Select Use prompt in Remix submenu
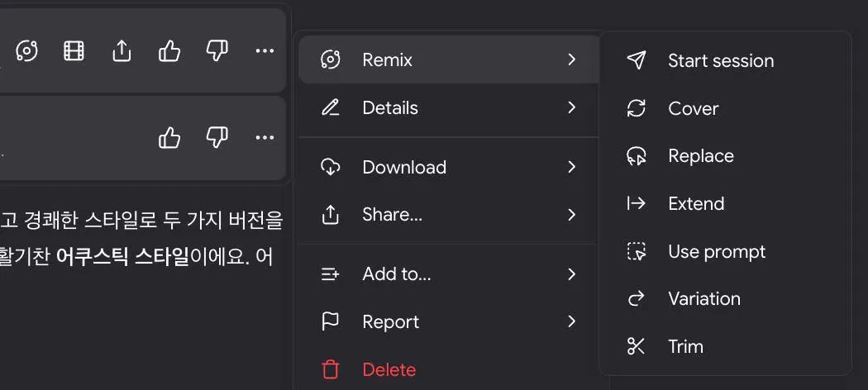868x390 pixels. coord(725,251)
